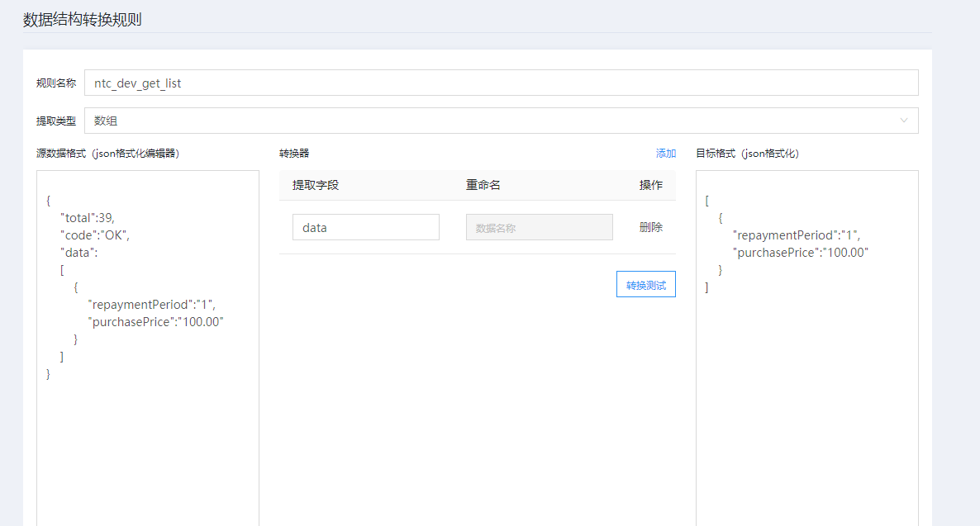
Task: Click the "code":"OK" line in source JSON
Action: click(x=95, y=235)
